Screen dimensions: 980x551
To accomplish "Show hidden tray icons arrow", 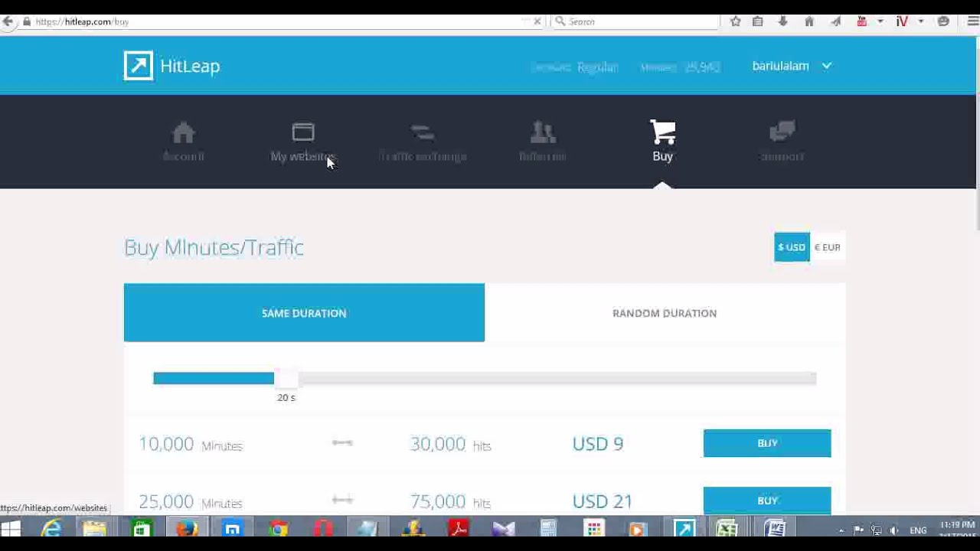I will coord(841,530).
